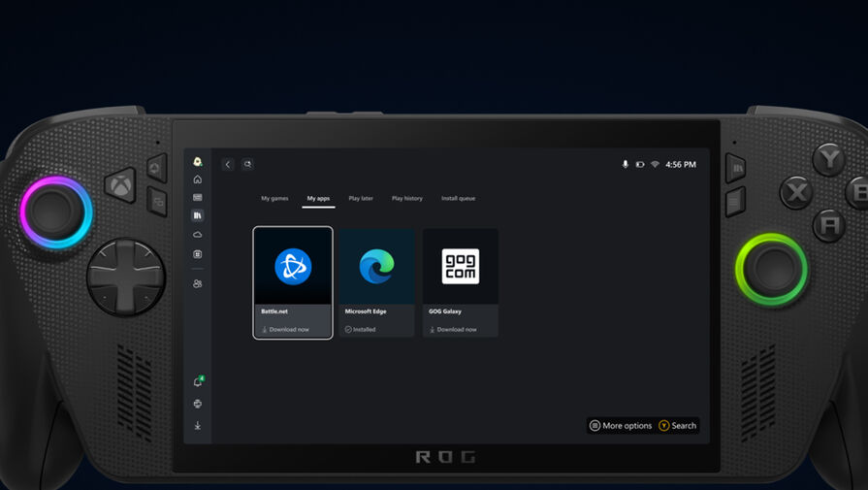Click the microphone status icon
The image size is (868, 490).
[x=625, y=164]
